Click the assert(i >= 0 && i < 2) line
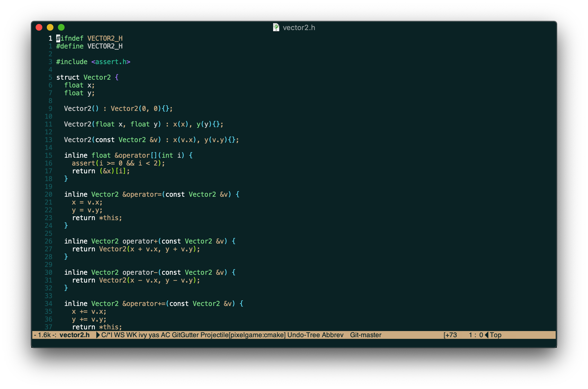Image resolution: width=588 pixels, height=389 pixels. 118,163
